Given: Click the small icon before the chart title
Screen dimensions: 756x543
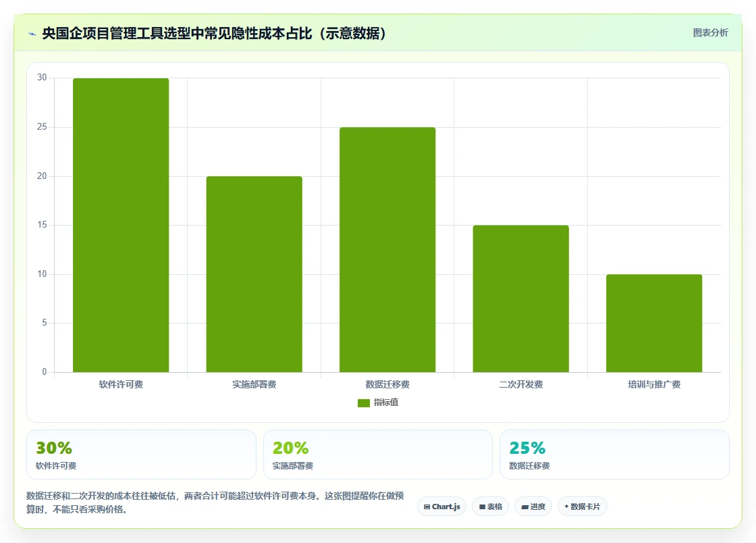Looking at the screenshot, I should pos(32,34).
